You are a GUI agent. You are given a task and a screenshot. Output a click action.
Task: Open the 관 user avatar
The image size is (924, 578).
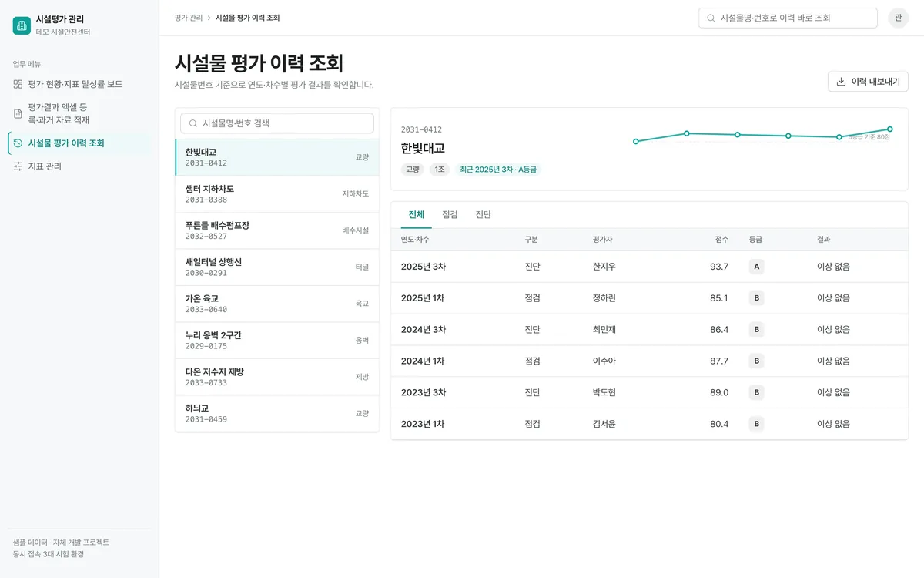pyautogui.click(x=898, y=18)
